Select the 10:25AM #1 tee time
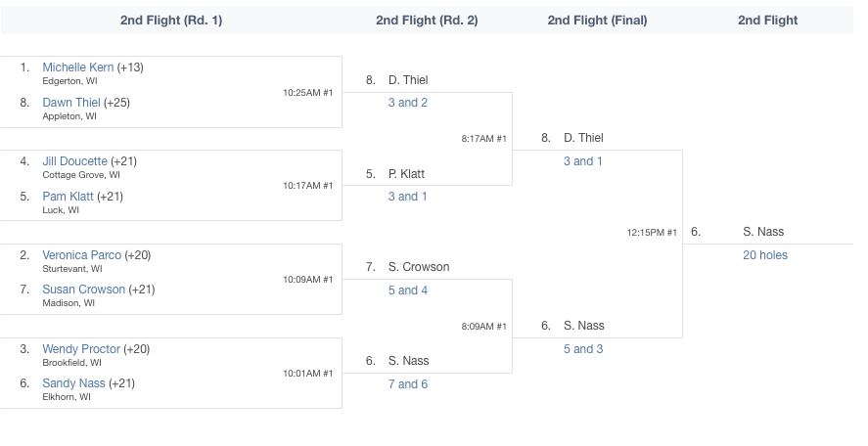Screen dimensions: 868x446 (308, 93)
